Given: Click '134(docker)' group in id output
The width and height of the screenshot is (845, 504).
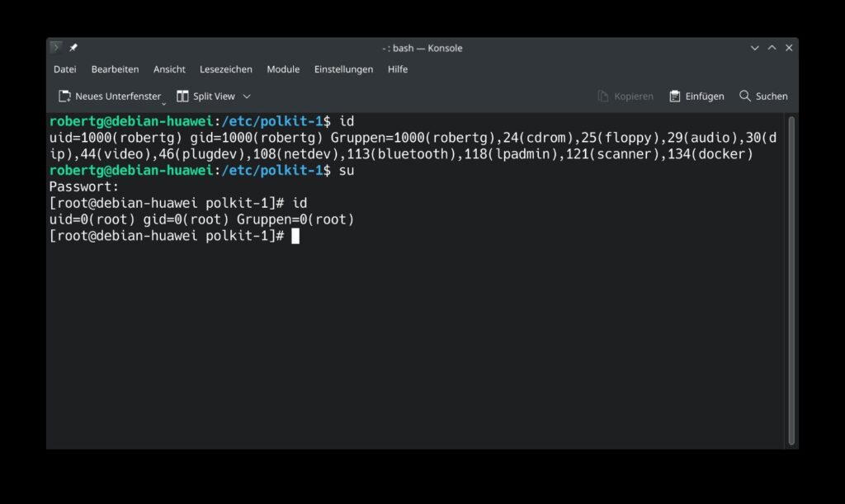Looking at the screenshot, I should click(710, 154).
